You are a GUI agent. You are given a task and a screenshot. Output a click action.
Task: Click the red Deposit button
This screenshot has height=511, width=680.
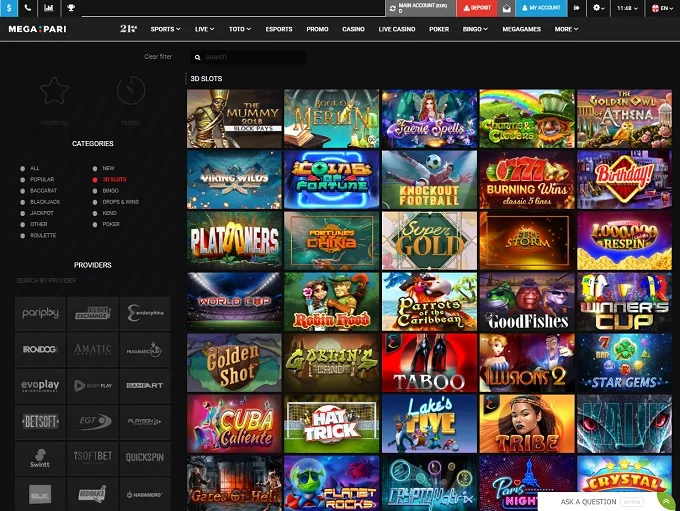click(x=477, y=8)
